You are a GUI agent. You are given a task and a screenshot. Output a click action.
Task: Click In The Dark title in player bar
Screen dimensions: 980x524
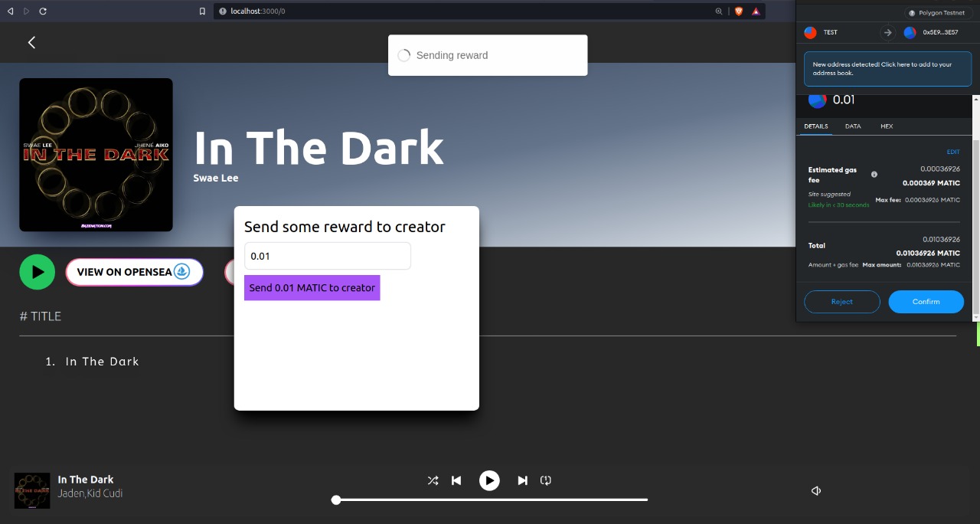coord(86,480)
